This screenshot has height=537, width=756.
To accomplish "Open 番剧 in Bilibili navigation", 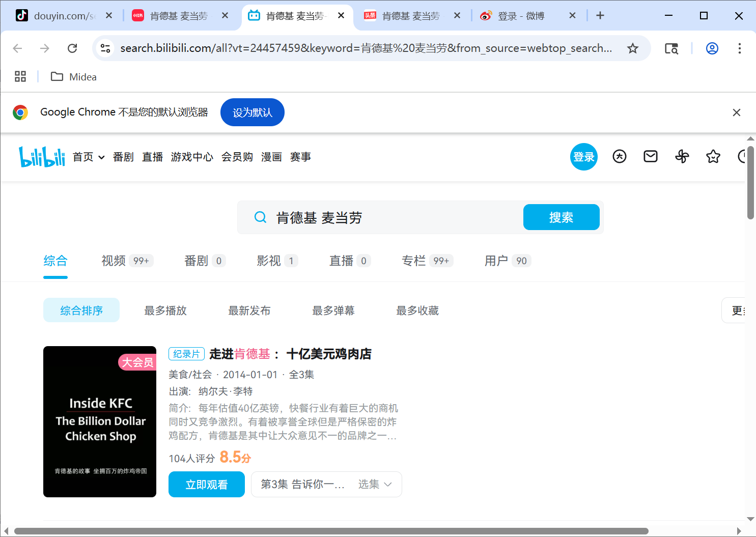I will click(123, 157).
